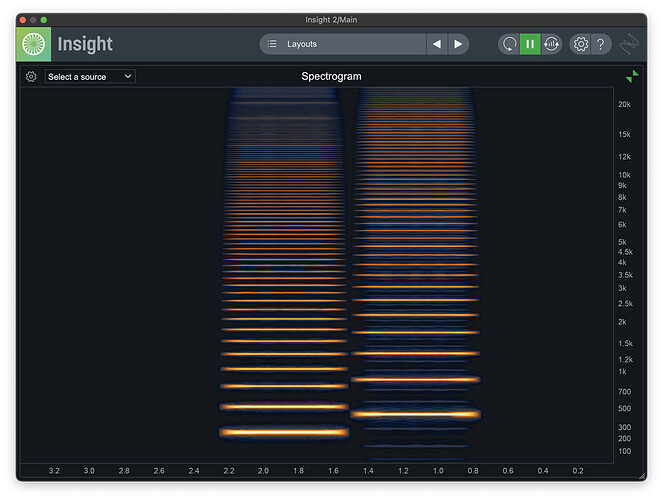Click the Spectrogram panel title
This screenshot has width=662, height=500.
click(331, 77)
